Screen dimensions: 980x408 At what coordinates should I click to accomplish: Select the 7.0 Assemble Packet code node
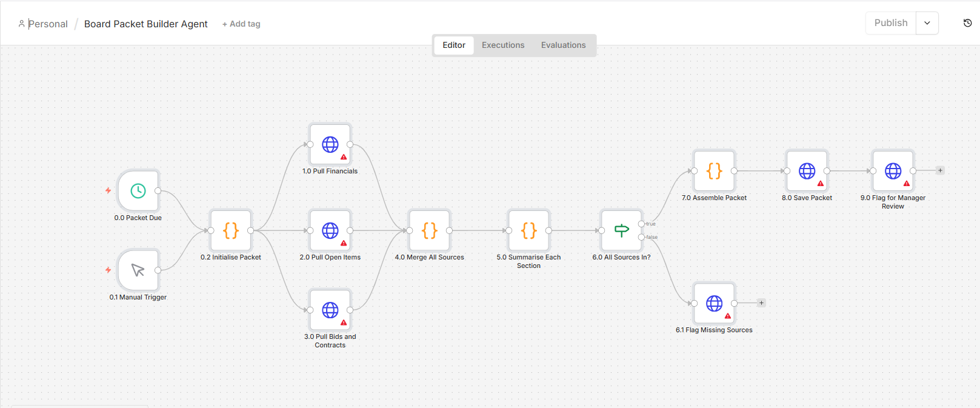tap(715, 171)
